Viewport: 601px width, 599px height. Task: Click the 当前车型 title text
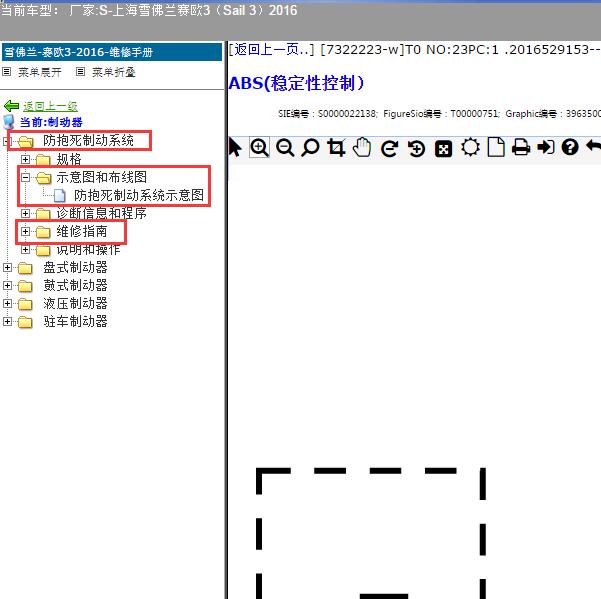pos(149,10)
